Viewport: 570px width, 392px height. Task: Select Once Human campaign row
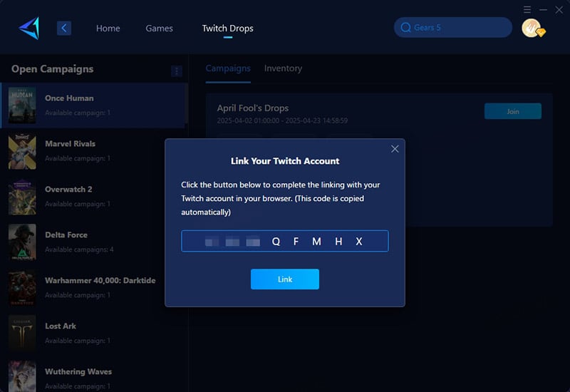pyautogui.click(x=93, y=105)
